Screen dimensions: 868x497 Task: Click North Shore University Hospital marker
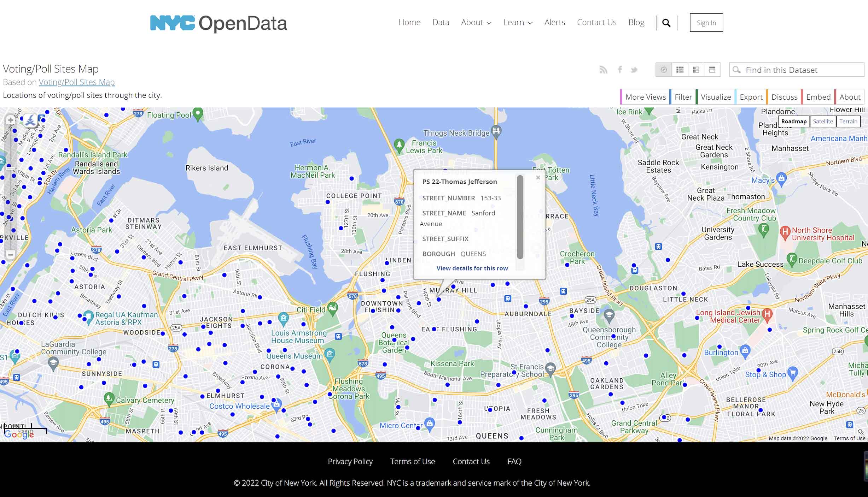pos(785,233)
